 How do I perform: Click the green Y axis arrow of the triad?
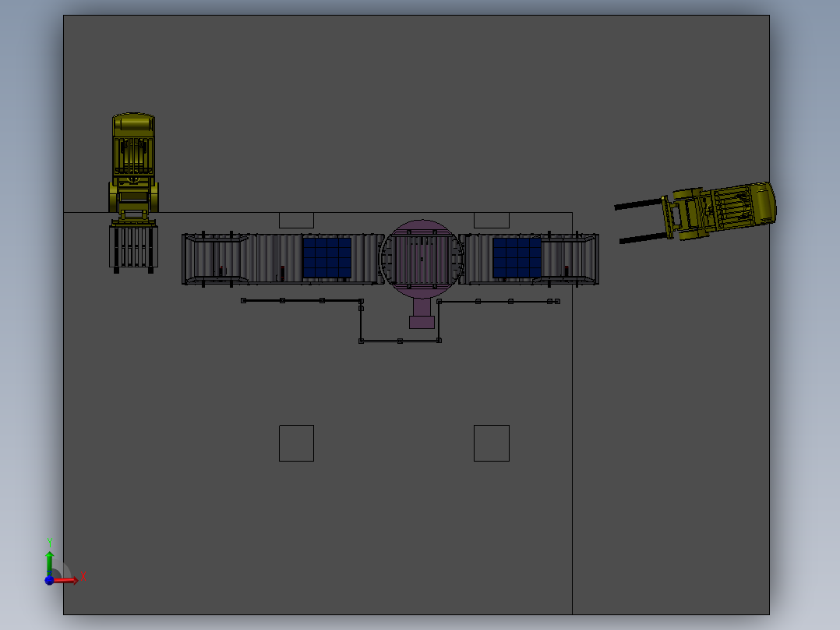49,562
